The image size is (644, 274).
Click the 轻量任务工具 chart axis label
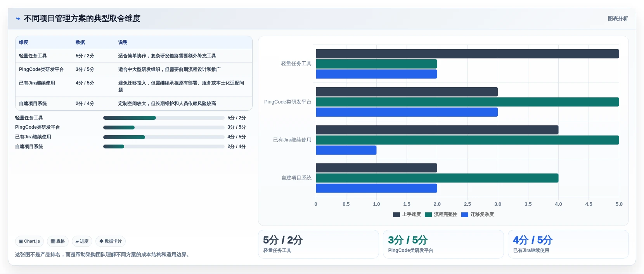(x=296, y=64)
